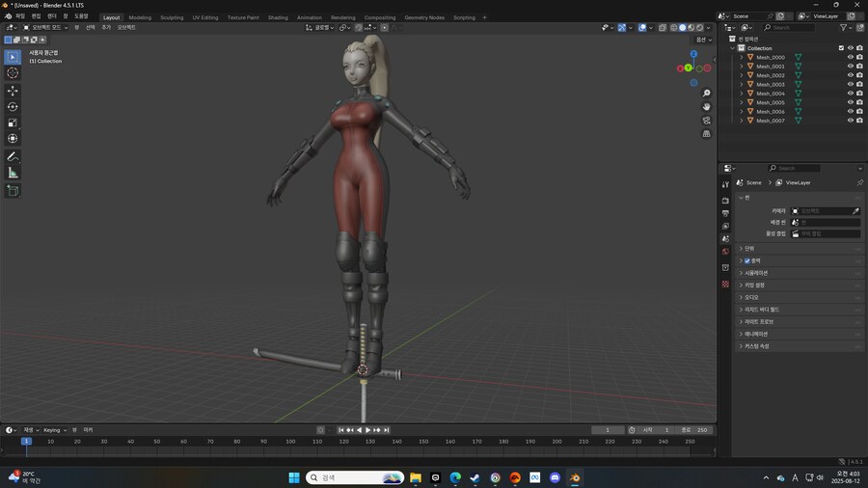
Task: Click the camera eyedropper icon
Action: [855, 211]
